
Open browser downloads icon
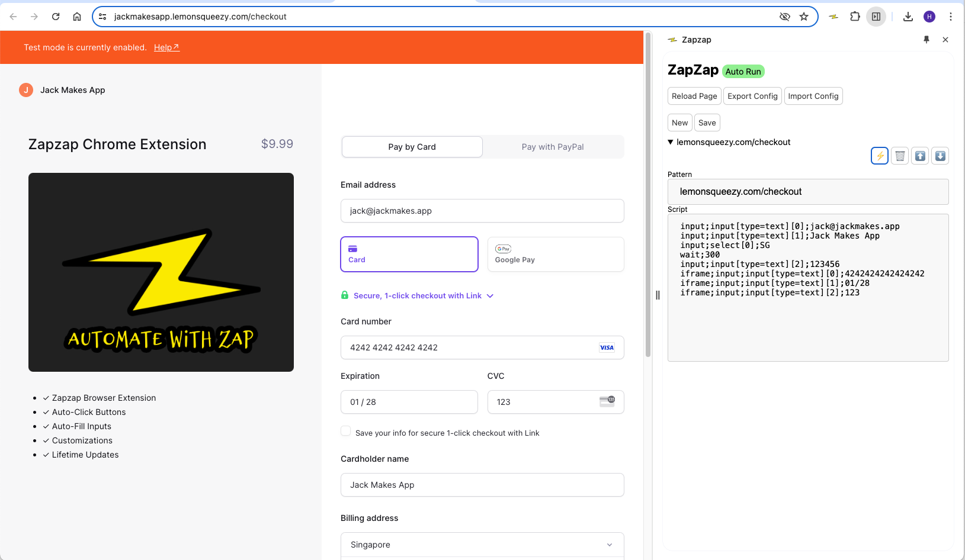[908, 17]
